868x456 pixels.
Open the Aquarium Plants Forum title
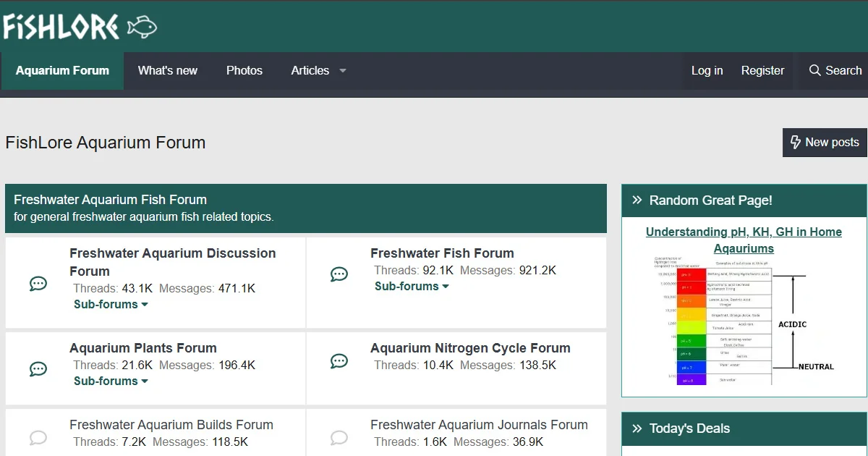click(143, 348)
